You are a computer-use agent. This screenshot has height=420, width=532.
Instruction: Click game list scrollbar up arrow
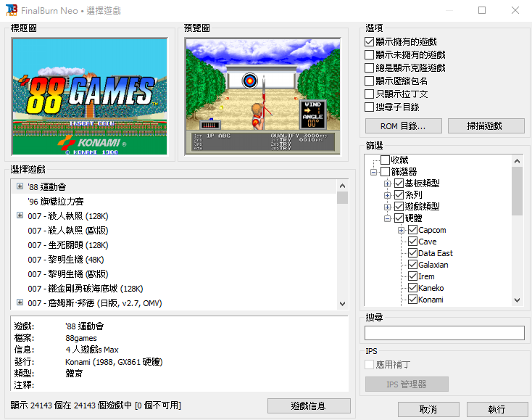point(342,186)
